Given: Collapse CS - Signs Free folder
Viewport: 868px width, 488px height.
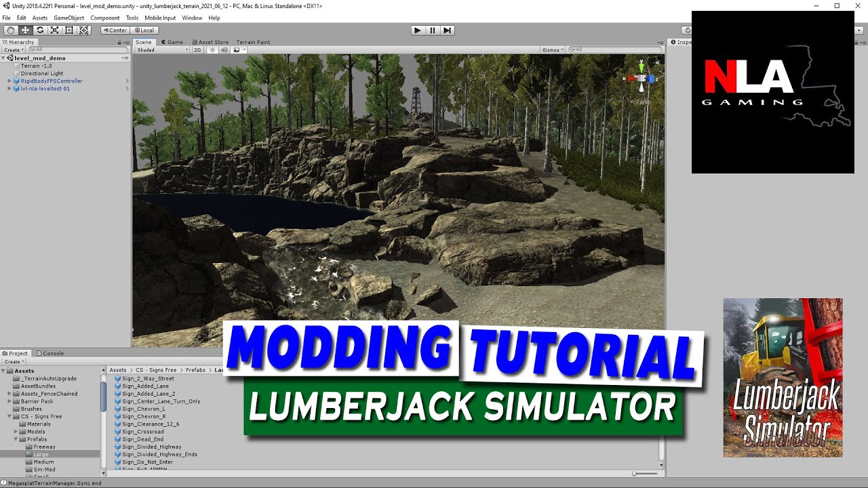Looking at the screenshot, I should coord(9,416).
